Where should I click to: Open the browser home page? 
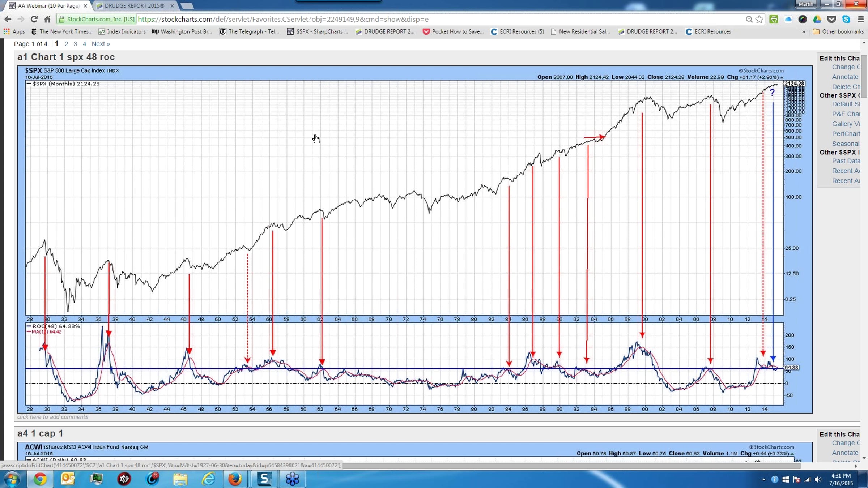(47, 19)
